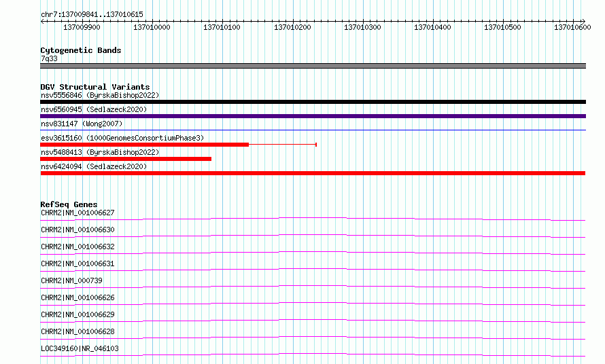
Task: Click the red nsv5488413 variant bar
Action: [126, 159]
